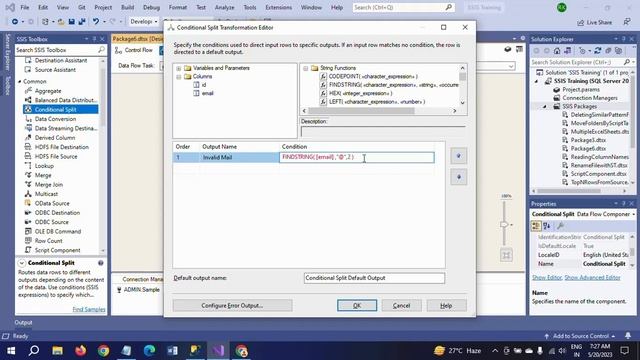Open Solution Explorer home icon

(x=557, y=51)
